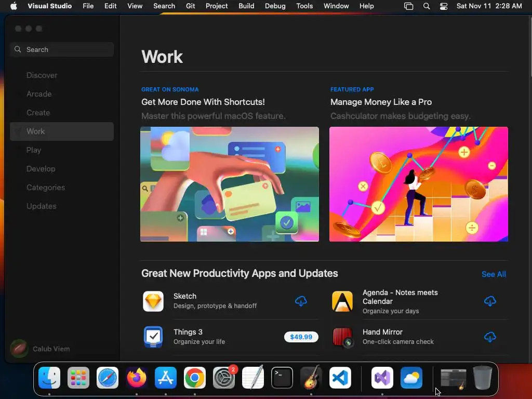The image size is (532, 399).
Task: Download Agenda via its cloud icon
Action: [x=490, y=301]
